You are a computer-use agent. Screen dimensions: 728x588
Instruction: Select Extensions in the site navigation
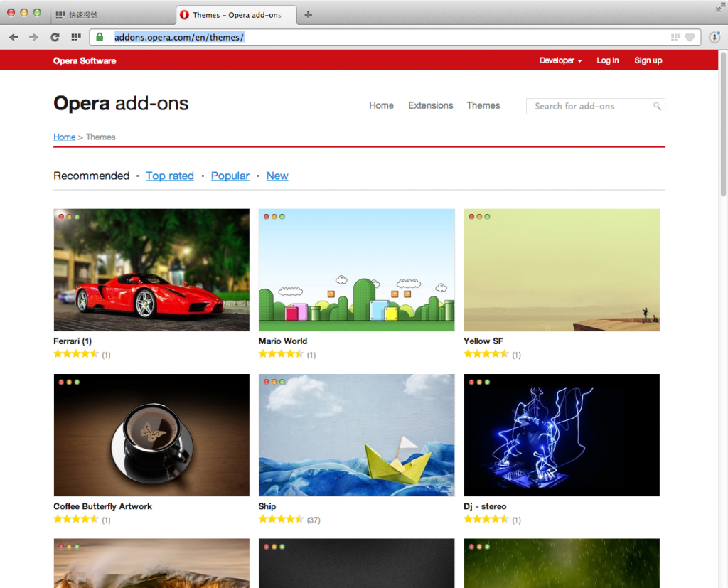(x=430, y=105)
